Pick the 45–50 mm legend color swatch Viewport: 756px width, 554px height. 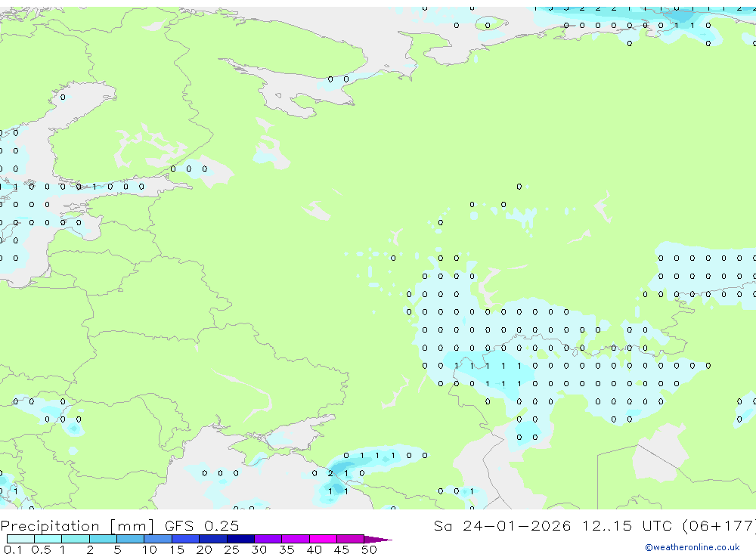point(351,539)
